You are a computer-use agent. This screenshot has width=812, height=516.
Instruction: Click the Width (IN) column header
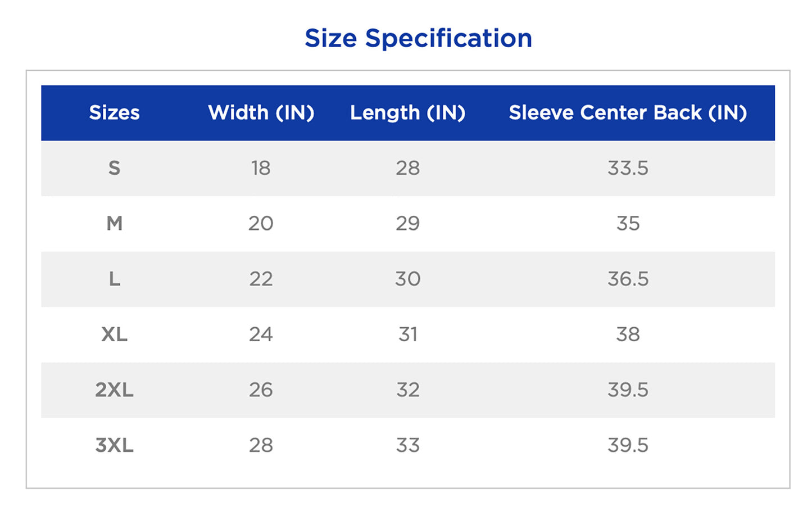coord(261,112)
